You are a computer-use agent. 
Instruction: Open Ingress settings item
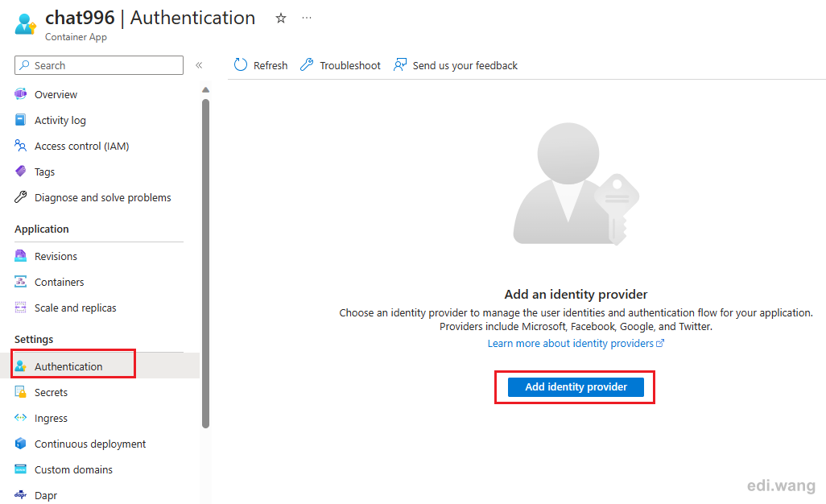pos(51,418)
